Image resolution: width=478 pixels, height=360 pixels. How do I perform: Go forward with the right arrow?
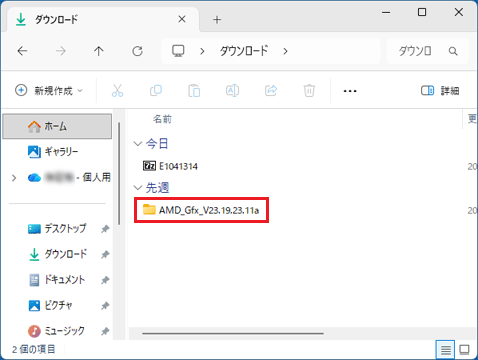coord(61,51)
